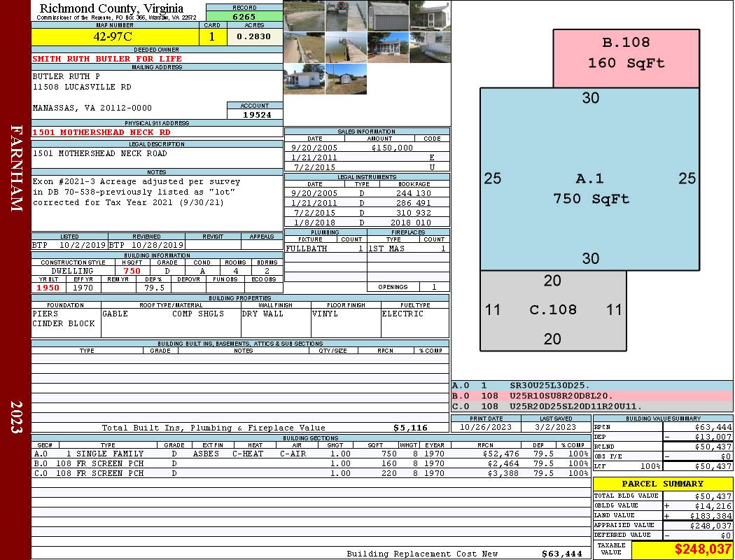This screenshot has height=560, width=735.
Task: Click the DWELLING construction style value
Action: 73,271
